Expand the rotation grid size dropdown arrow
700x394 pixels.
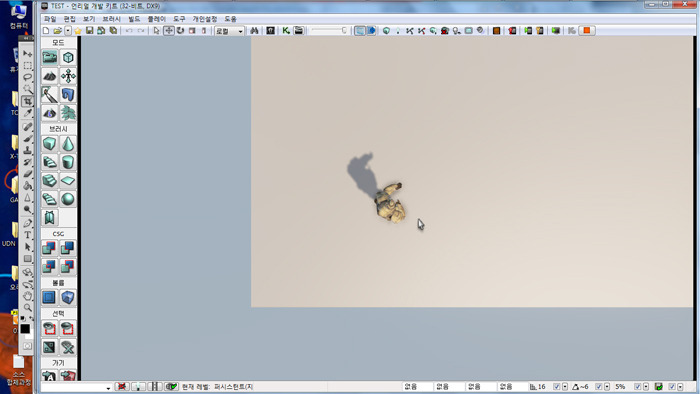click(607, 386)
